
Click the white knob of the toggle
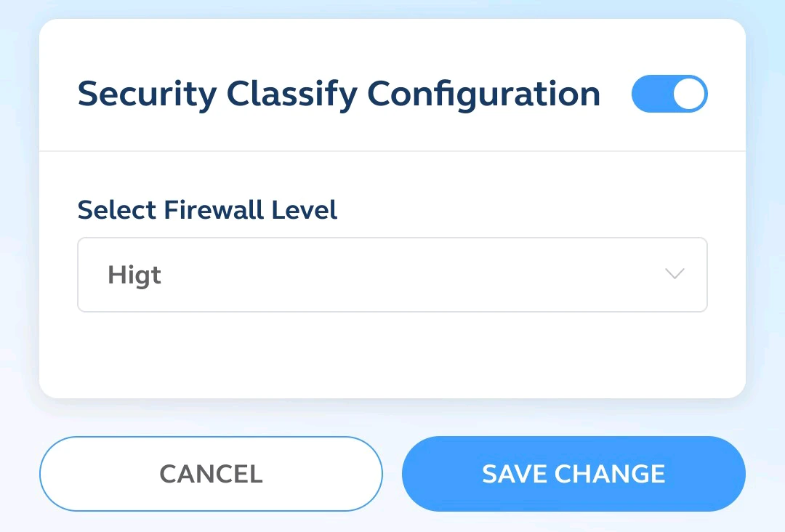click(x=688, y=94)
